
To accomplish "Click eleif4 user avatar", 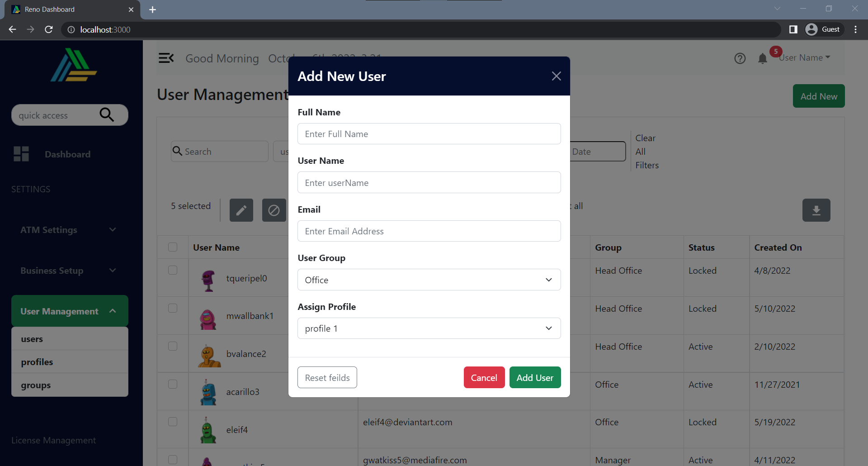I will point(208,430).
